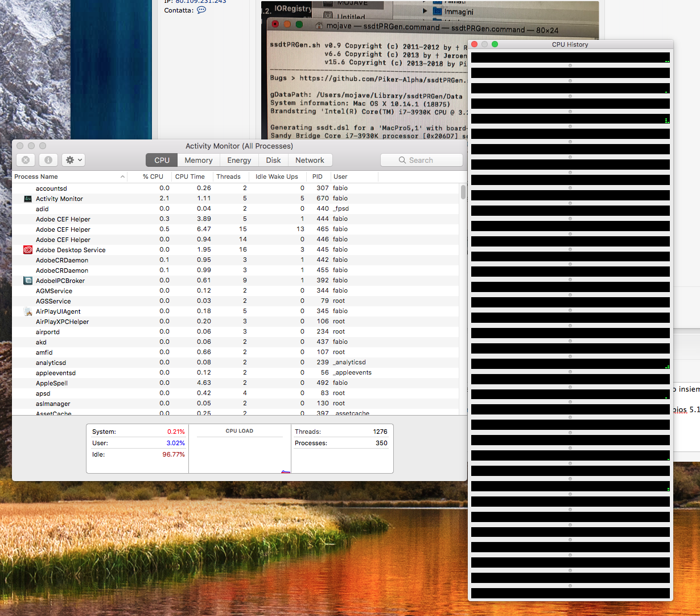Screen dimensions: 700x616
Task: Select the AdobeIPCBroker process icon
Action: pyautogui.click(x=28, y=281)
